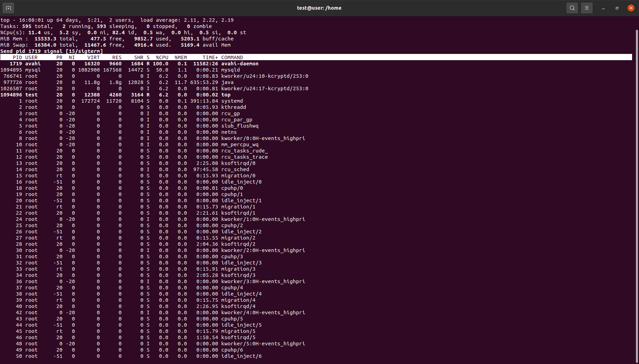
Task: Click the PID column header
Action: 17,57
